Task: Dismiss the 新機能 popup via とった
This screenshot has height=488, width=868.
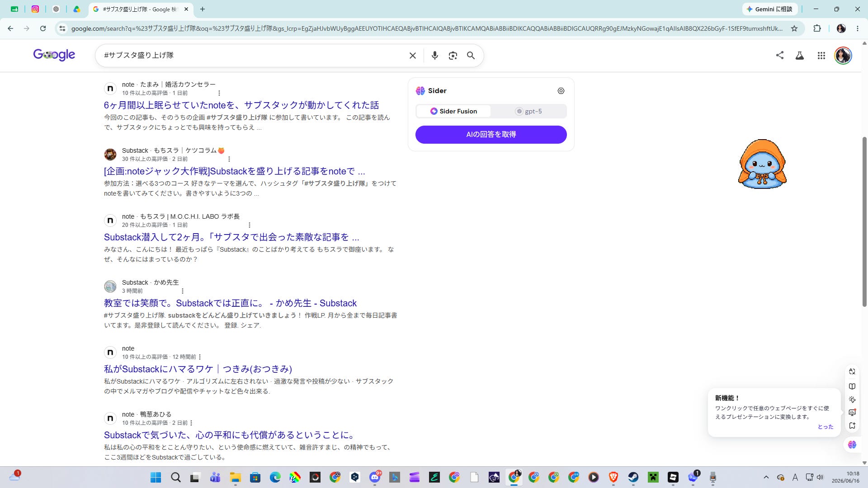Action: click(825, 427)
